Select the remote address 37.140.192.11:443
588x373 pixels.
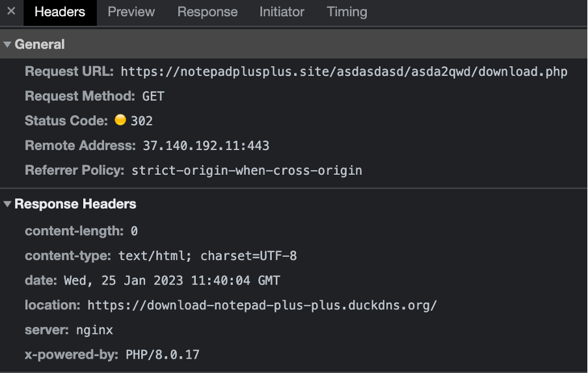(x=206, y=146)
